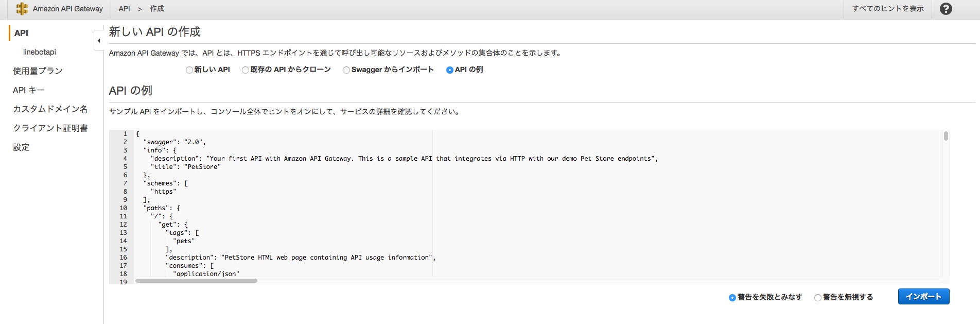Open カスタムドメイン名 in sidebar
980x324 pixels.
coord(50,109)
